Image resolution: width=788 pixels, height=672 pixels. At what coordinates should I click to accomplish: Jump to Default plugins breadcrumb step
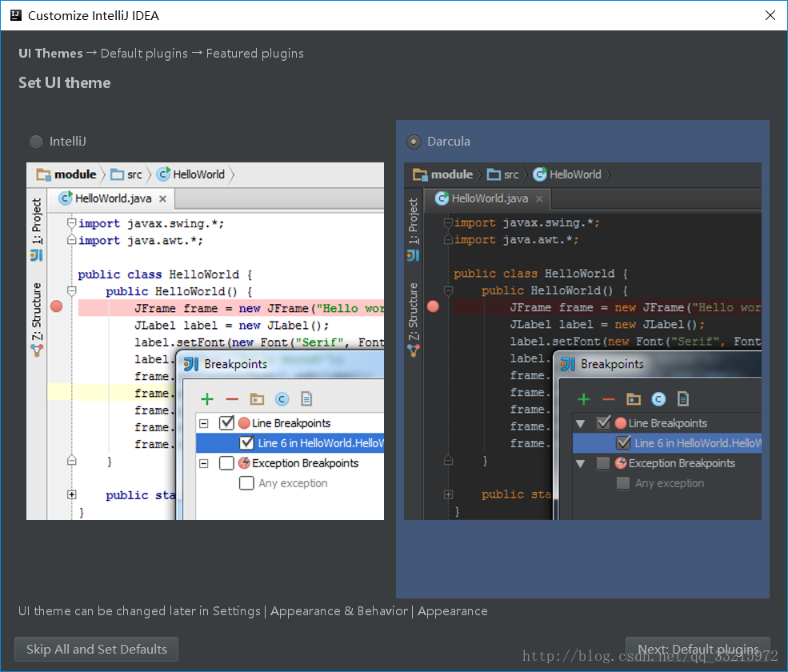point(144,54)
